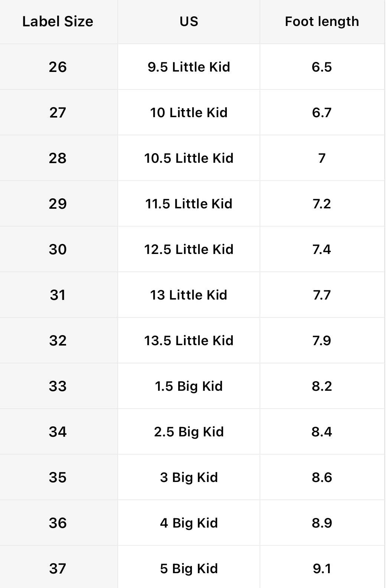
Task: Select the 9.1 foot length cell
Action: click(322, 569)
